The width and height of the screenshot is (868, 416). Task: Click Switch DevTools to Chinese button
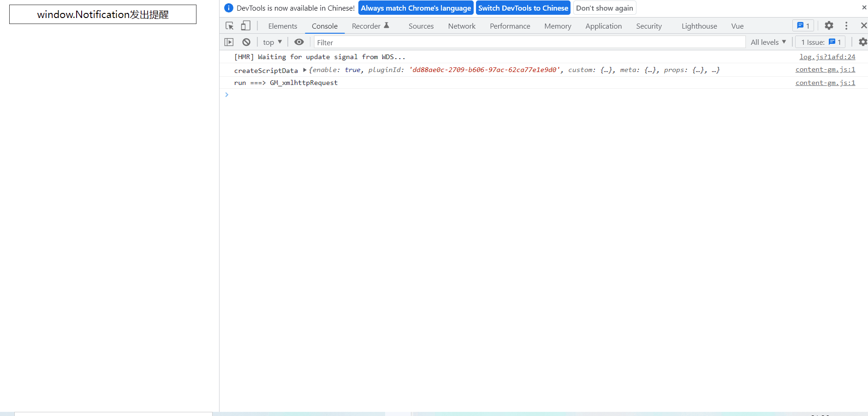(x=523, y=8)
